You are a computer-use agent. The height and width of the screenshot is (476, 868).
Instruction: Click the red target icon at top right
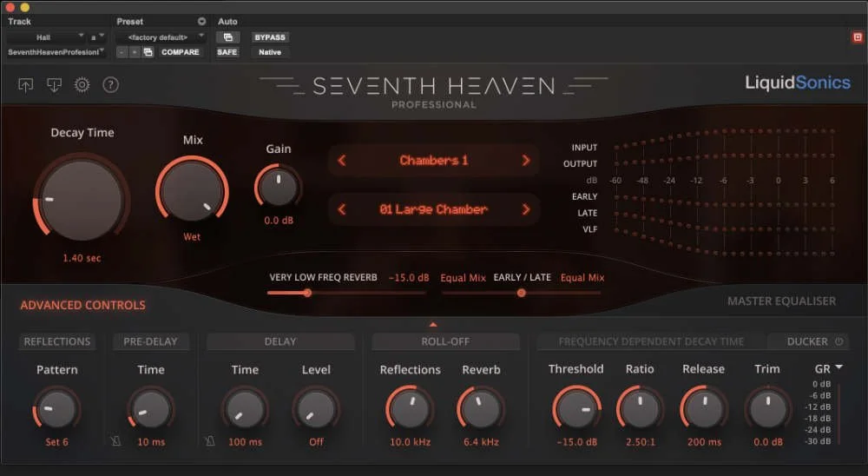858,37
